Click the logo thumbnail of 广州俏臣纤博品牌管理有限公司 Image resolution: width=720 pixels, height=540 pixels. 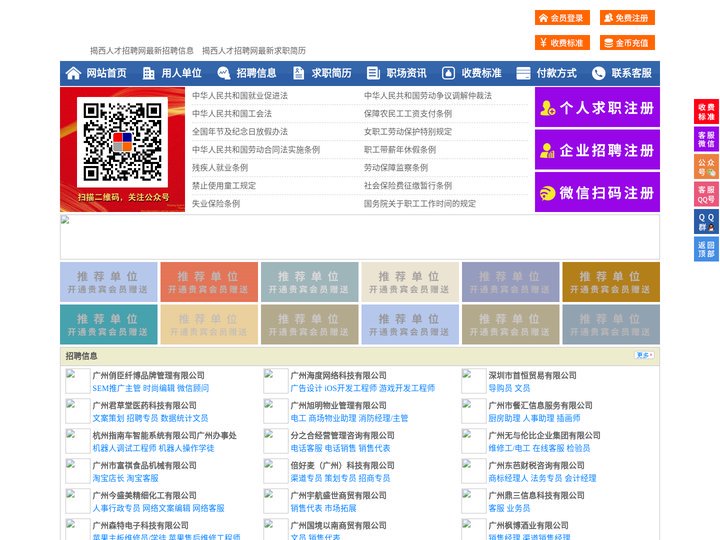pos(77,381)
